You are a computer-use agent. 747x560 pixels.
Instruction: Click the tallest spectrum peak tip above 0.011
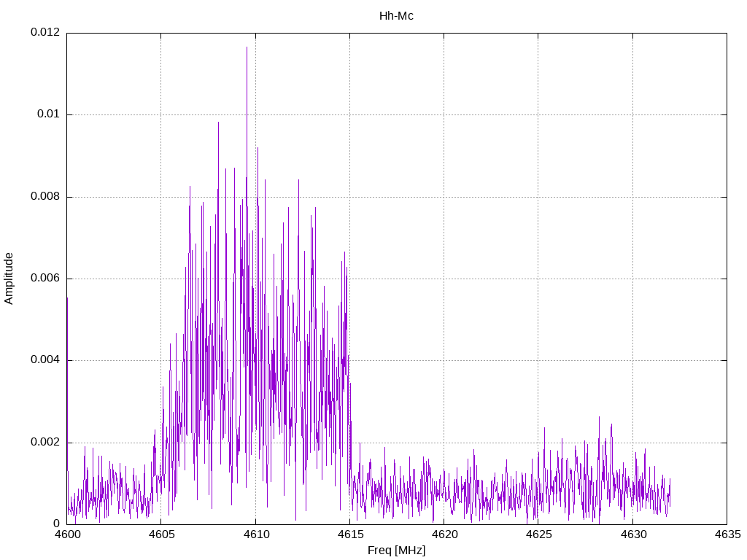(247, 47)
